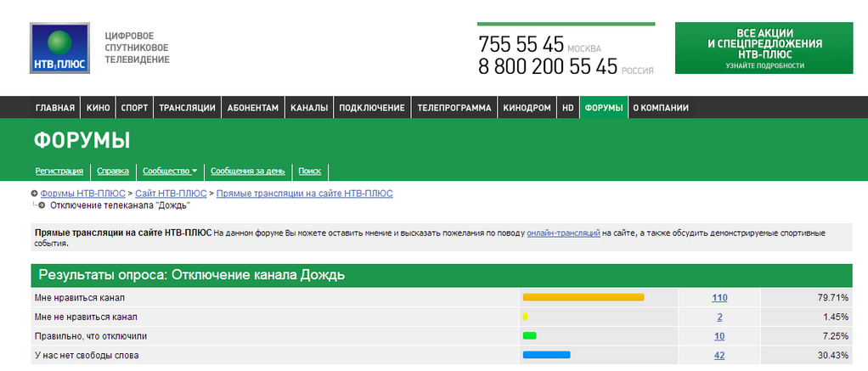Click the green poll bar for Правильно, что отключили
The image size is (868, 371).
[529, 335]
